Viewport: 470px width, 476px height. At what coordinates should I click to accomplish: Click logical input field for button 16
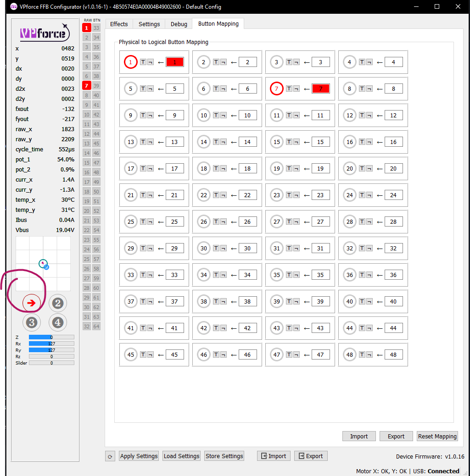[x=393, y=142]
